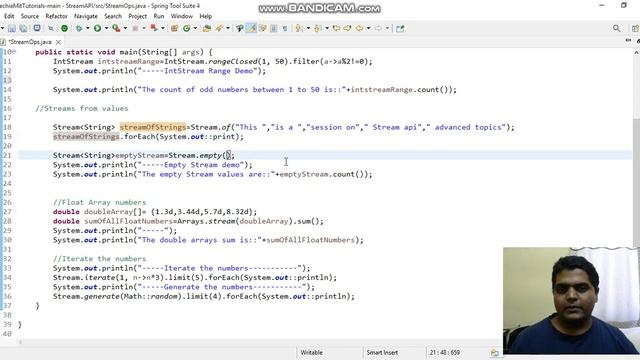Open the Window menu
Screen dimensions: 640x360
click(x=182, y=16)
